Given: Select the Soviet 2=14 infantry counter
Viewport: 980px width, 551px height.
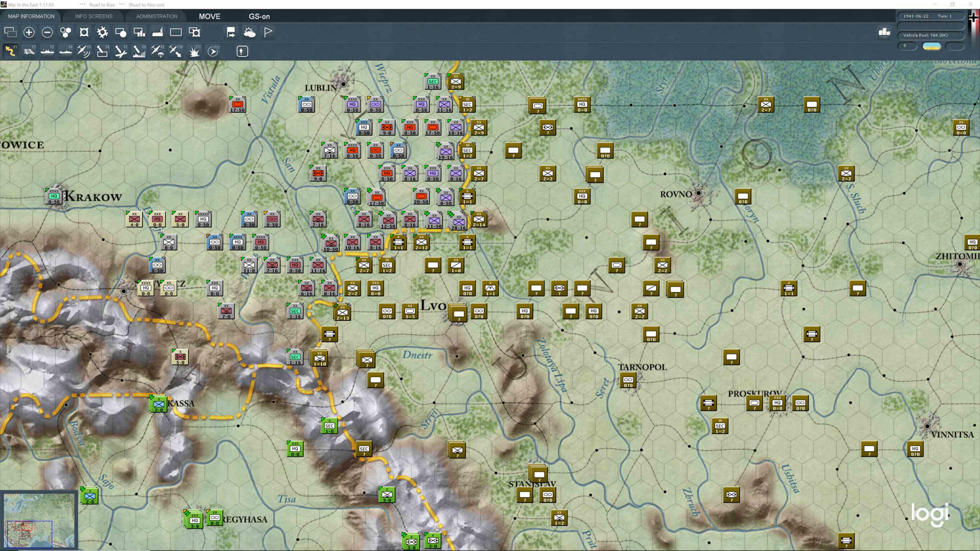Looking at the screenshot, I should (479, 219).
